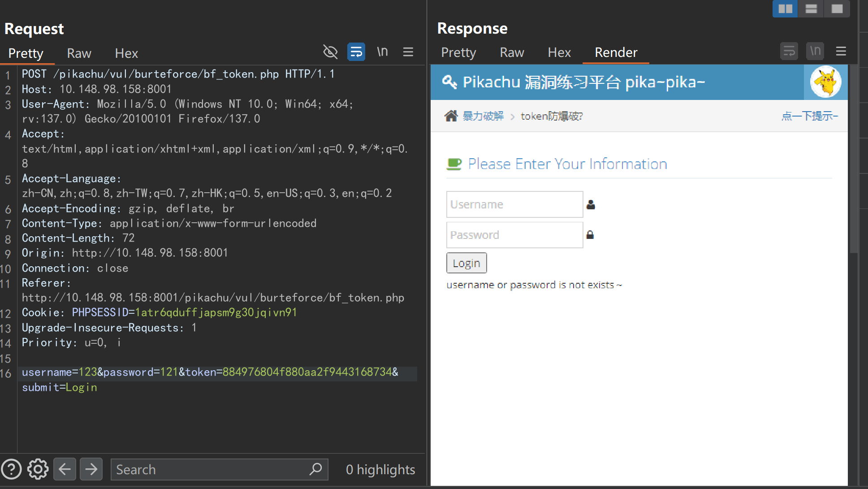Switch to Hex tab in Response
The width and height of the screenshot is (868, 489).
559,52
